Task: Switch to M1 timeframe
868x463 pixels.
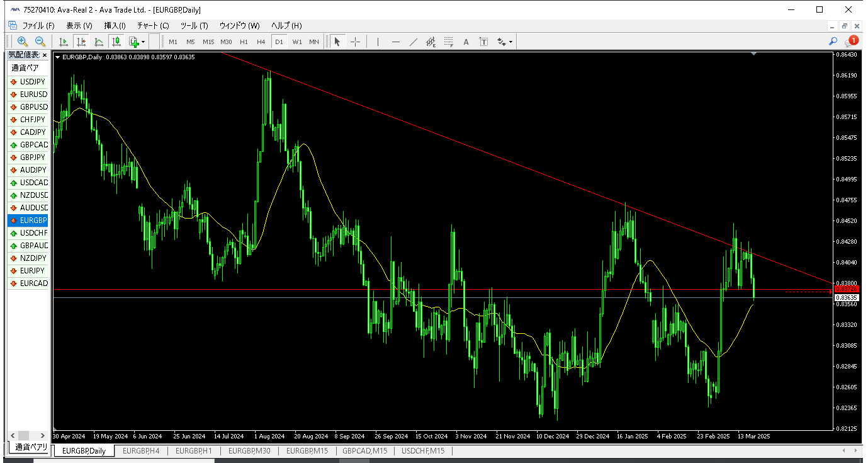Action: [x=172, y=42]
